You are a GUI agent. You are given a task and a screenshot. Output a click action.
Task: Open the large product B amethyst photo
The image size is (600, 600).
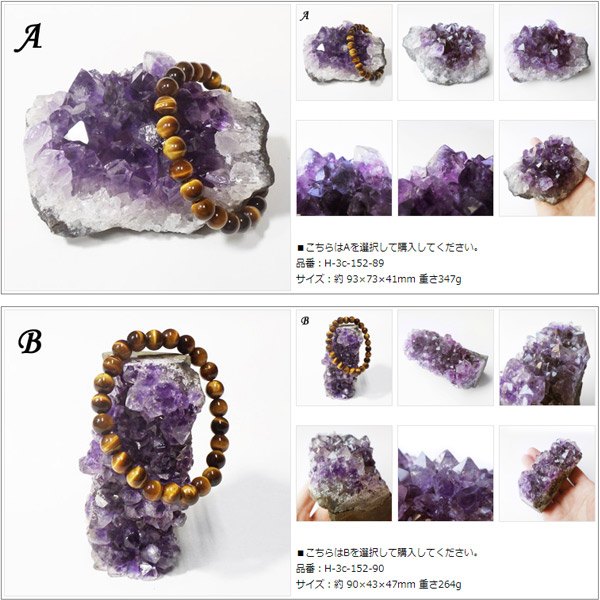(x=147, y=452)
